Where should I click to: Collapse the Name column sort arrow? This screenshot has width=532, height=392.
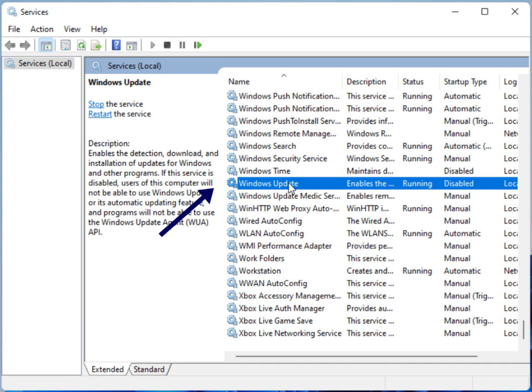284,75
